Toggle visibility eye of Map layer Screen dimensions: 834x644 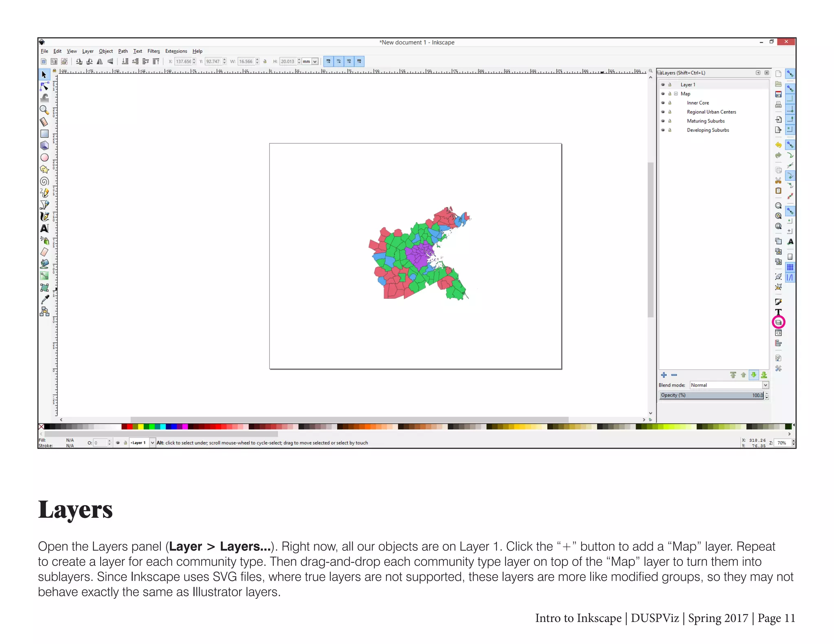663,94
